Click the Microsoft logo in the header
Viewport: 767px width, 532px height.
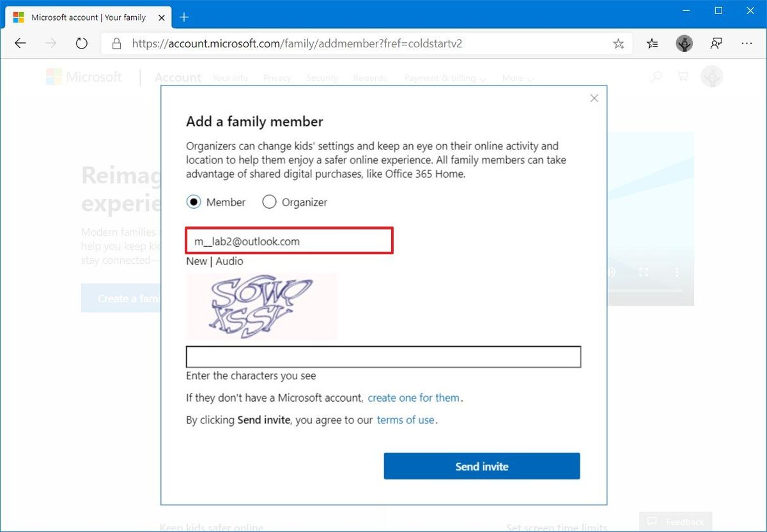pos(84,77)
